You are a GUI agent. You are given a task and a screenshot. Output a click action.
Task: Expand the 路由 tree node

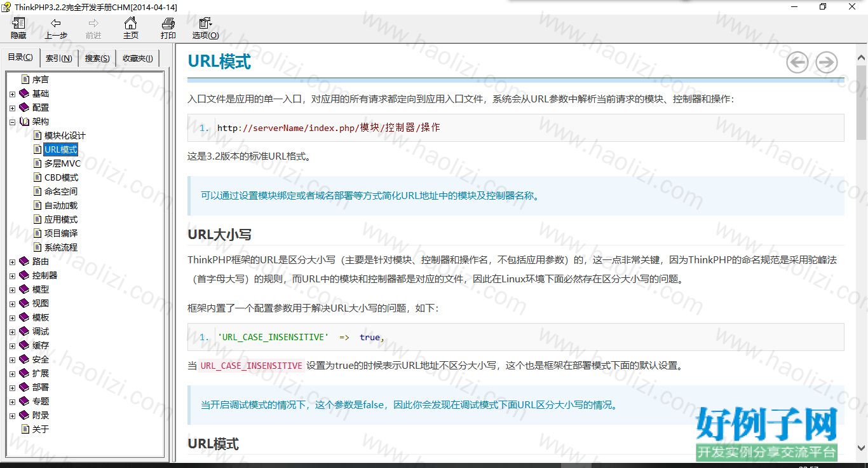click(x=13, y=262)
